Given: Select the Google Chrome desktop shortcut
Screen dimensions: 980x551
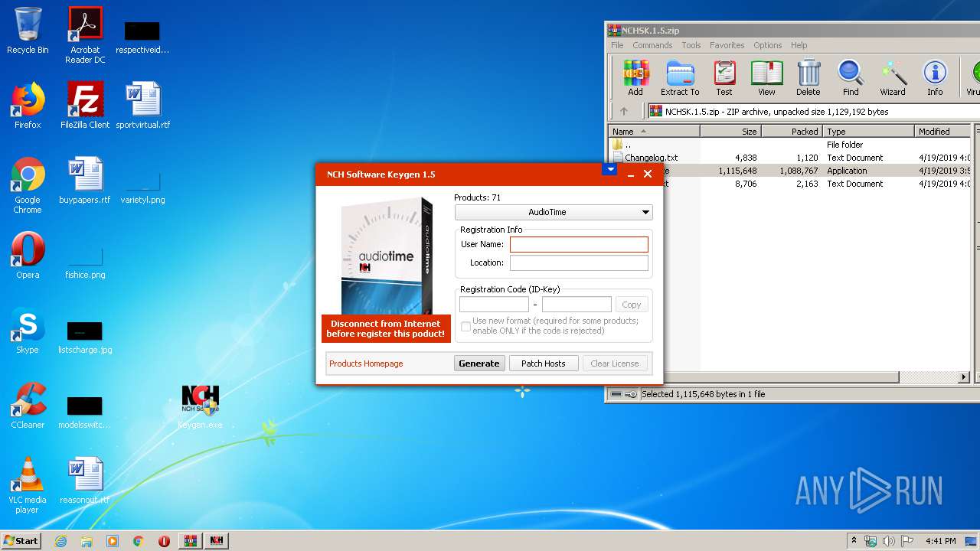Looking at the screenshot, I should 28,185.
